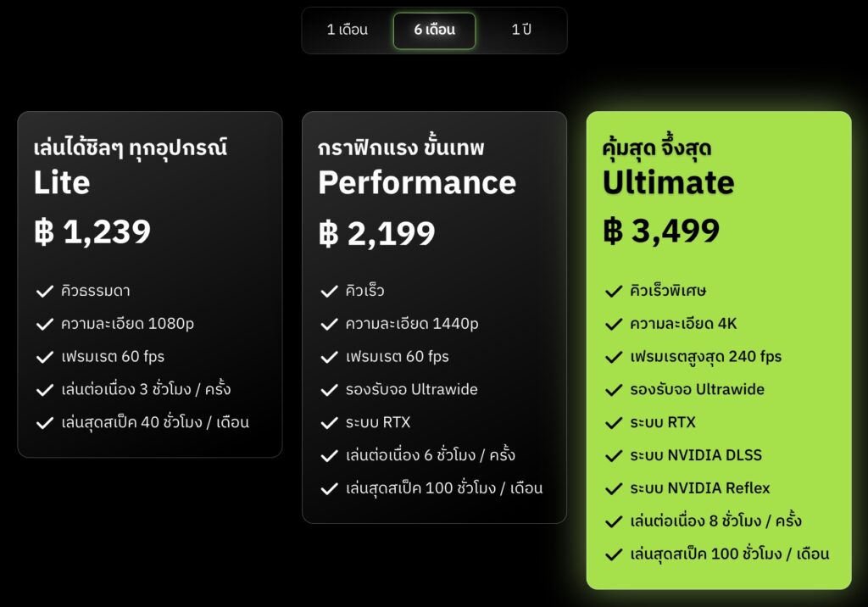Click the checkmark beside คิวเร็วพิเศษ

tap(614, 292)
